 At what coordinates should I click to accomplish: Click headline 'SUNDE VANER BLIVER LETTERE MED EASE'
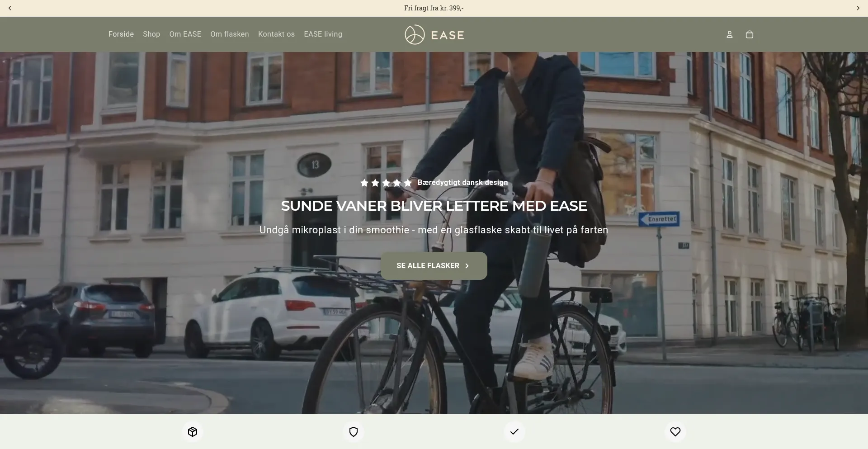tap(434, 206)
